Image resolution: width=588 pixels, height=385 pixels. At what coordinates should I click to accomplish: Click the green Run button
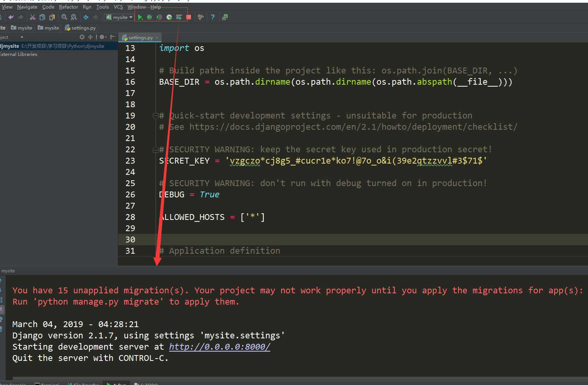pyautogui.click(x=140, y=17)
